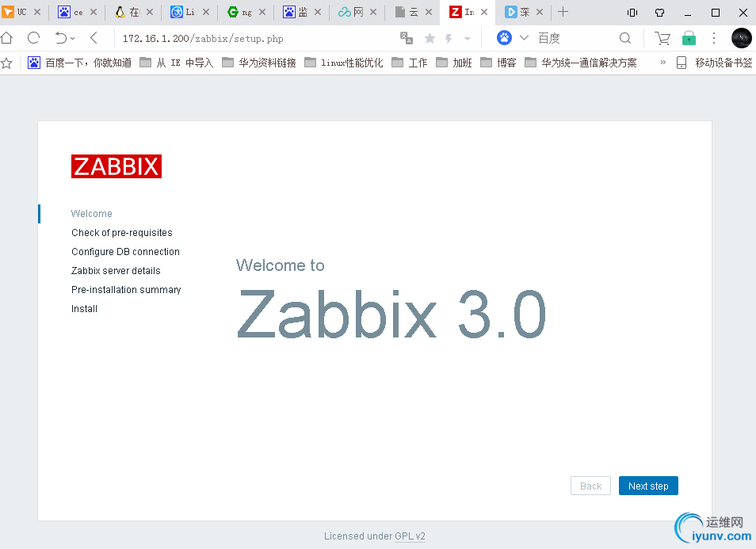
Task: Switch to the UC browser tab
Action: pos(17,12)
